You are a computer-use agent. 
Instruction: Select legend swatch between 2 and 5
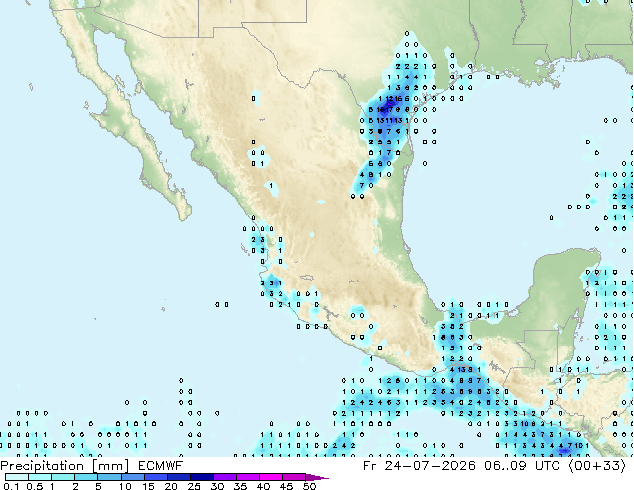(86, 477)
